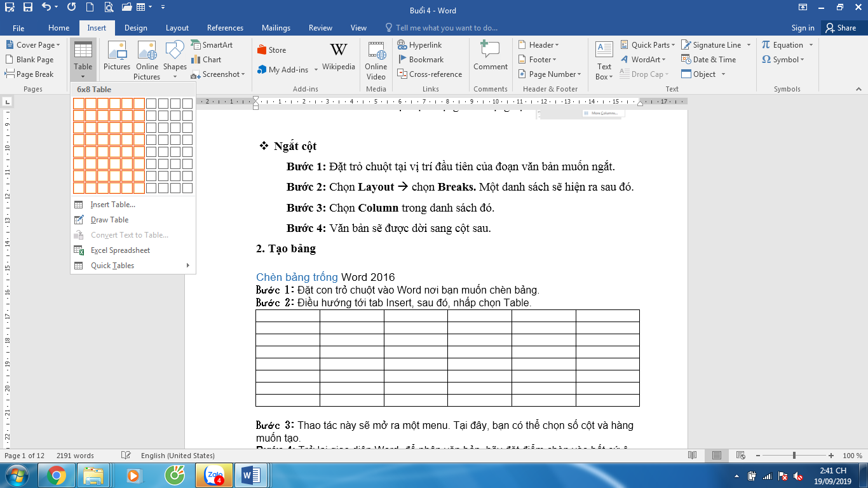Click the Wikipedia add-in icon
The image size is (868, 488).
click(x=339, y=56)
